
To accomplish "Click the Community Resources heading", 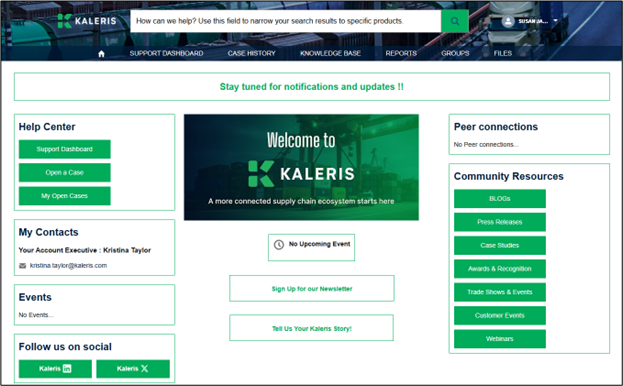I will 509,176.
